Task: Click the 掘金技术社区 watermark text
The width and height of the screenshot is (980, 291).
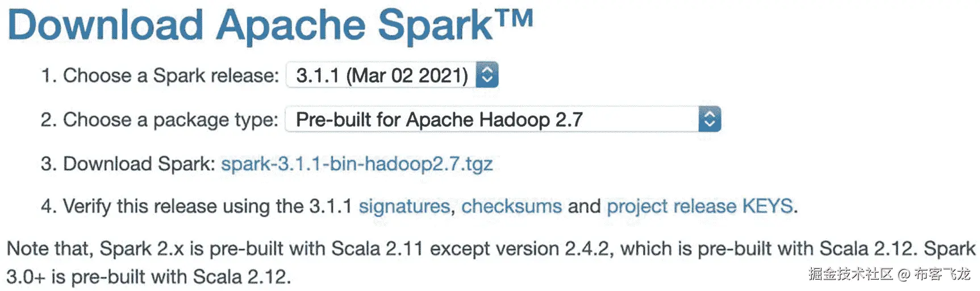Action: (x=850, y=274)
